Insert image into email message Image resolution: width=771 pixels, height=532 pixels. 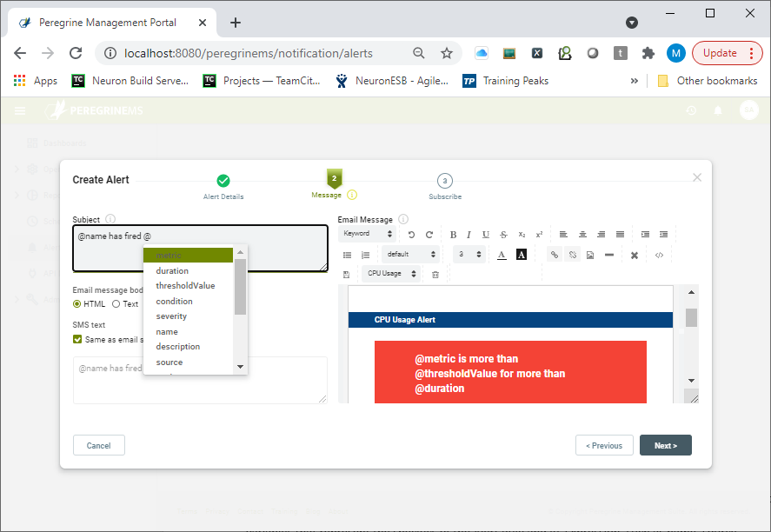[590, 255]
